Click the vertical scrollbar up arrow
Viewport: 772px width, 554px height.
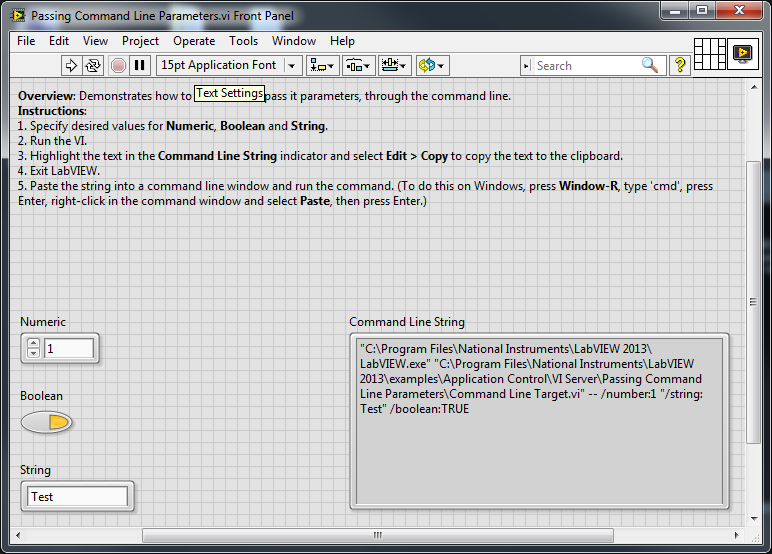[754, 87]
